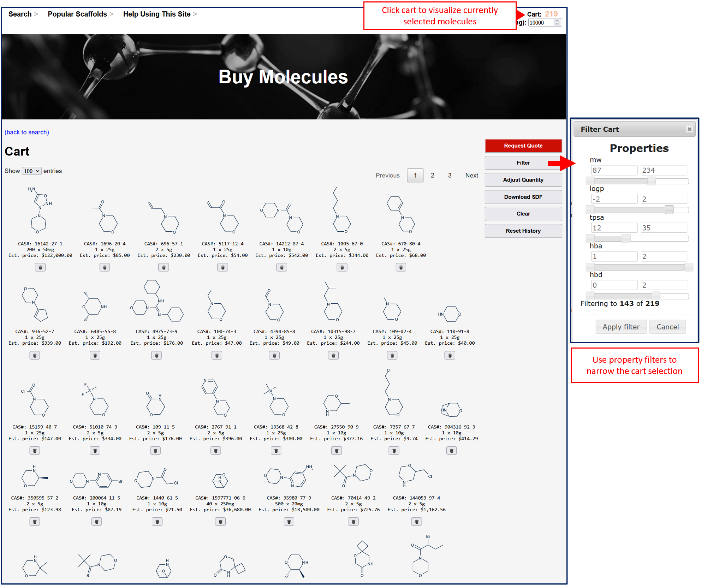Remove CAS 51010-74-3 from cart

tap(95, 450)
